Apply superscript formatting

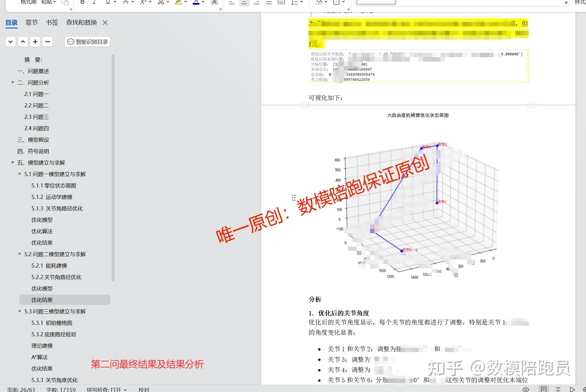click(x=143, y=2)
